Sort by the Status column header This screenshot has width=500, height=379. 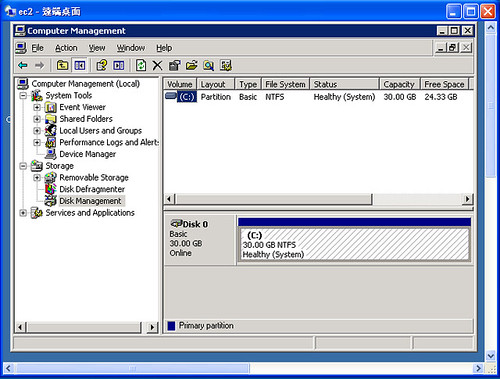tap(344, 84)
